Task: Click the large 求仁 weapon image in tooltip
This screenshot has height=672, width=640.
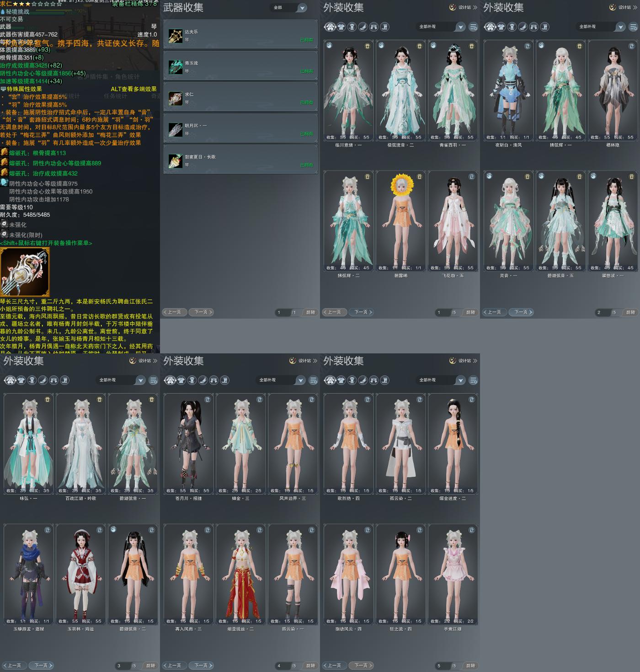Action: click(25, 272)
